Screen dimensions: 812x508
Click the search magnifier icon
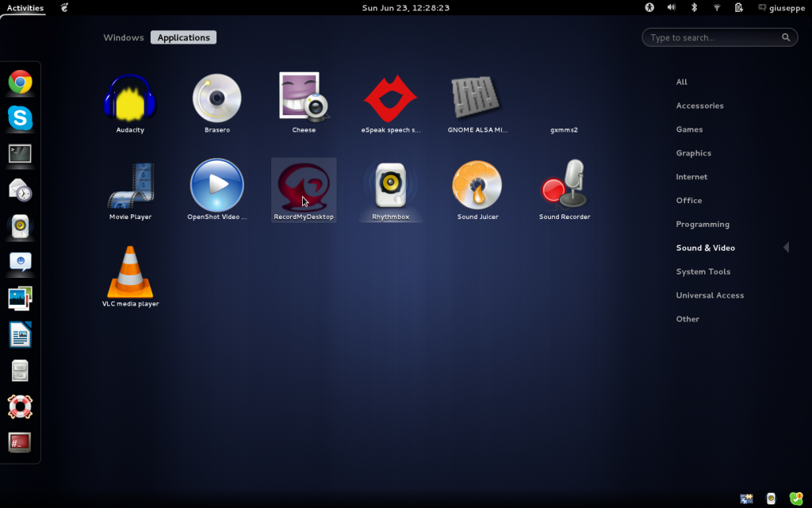tap(786, 37)
